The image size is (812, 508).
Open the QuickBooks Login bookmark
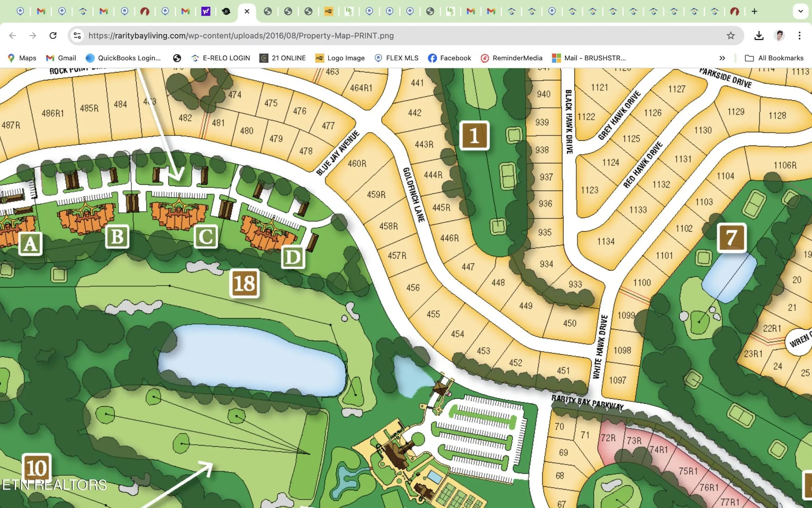click(123, 58)
